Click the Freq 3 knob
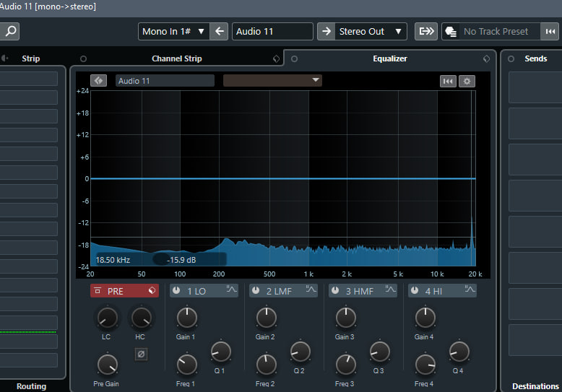 click(x=346, y=365)
